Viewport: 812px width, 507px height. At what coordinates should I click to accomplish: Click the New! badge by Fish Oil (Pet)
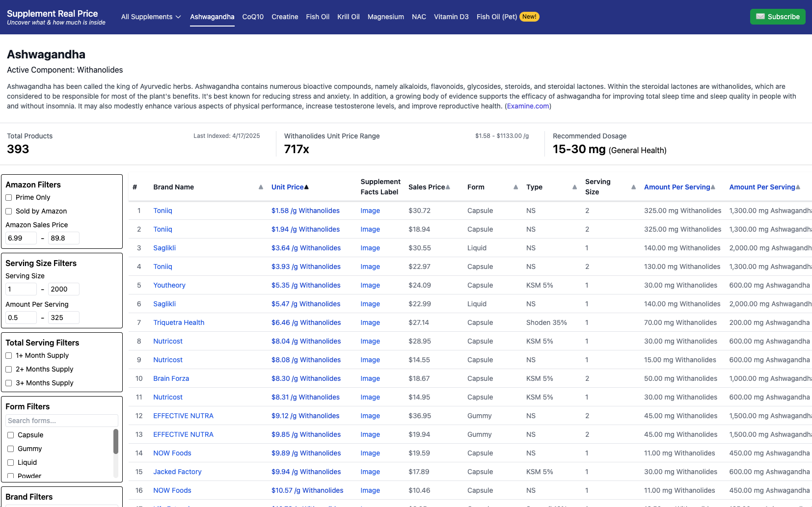pyautogui.click(x=529, y=17)
